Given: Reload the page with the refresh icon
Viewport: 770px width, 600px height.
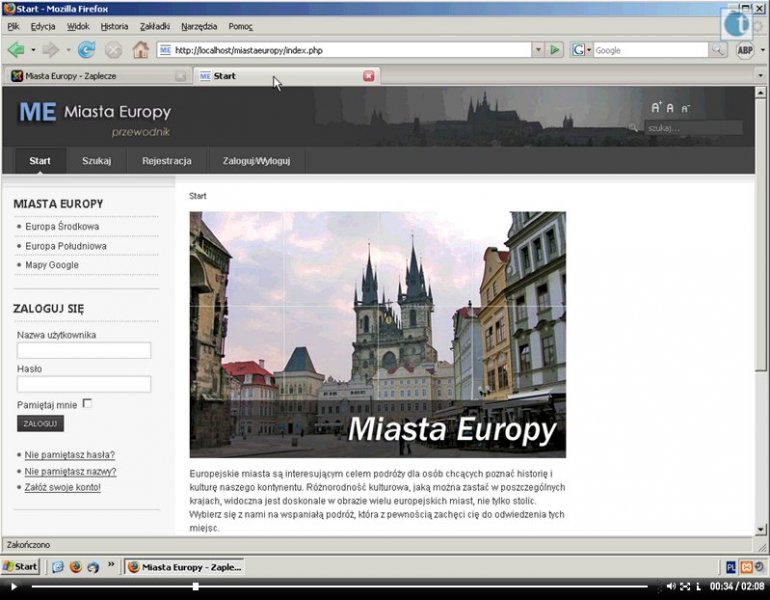Looking at the screenshot, I should pyautogui.click(x=87, y=49).
